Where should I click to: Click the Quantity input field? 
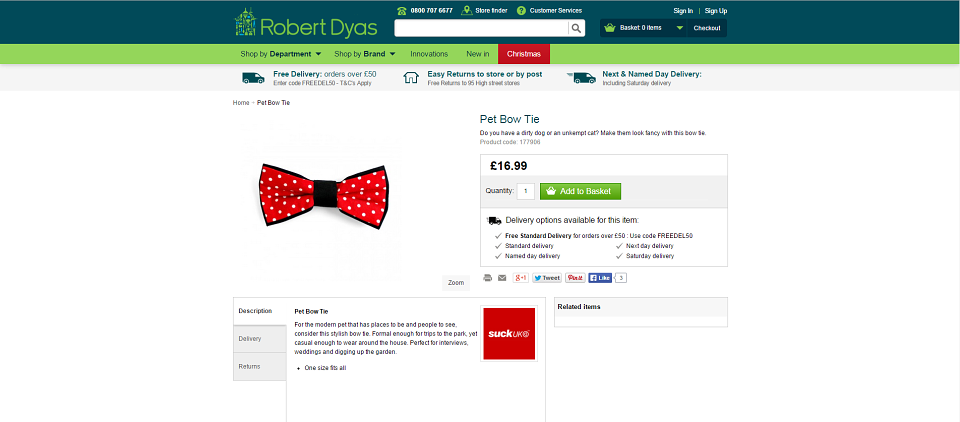[x=526, y=191]
